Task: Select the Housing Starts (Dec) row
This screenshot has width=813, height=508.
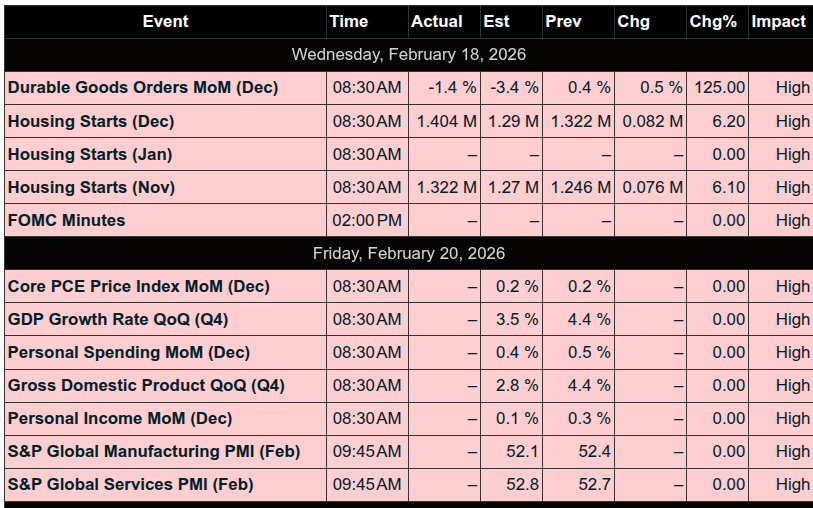Action: (x=91, y=121)
